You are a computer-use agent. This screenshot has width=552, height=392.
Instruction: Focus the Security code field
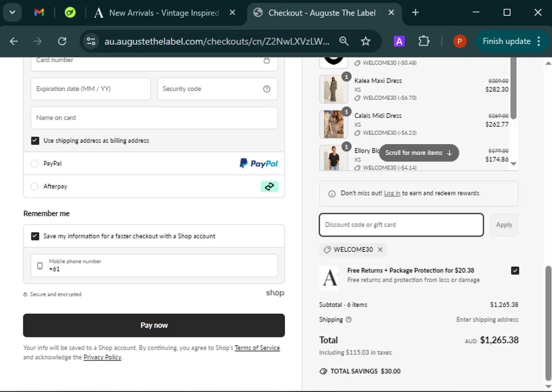tap(217, 89)
